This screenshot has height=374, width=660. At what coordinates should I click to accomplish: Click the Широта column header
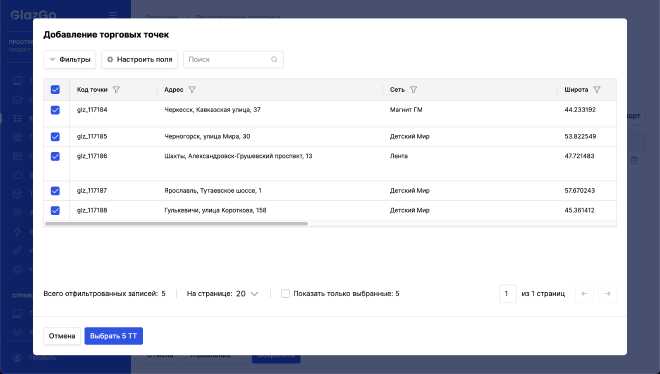click(x=576, y=90)
